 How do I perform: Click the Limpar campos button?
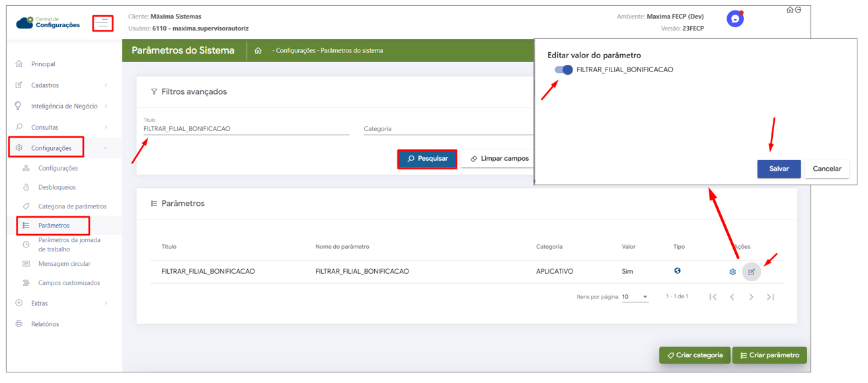tap(499, 159)
